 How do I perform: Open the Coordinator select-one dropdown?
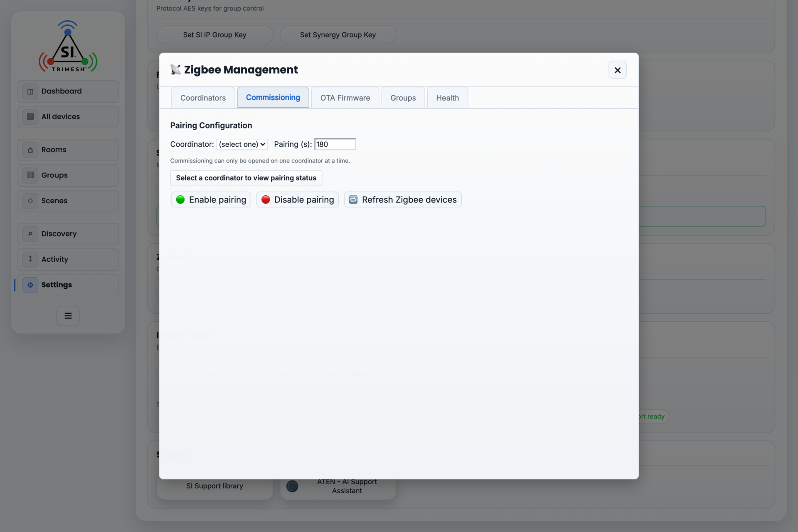tap(242, 144)
